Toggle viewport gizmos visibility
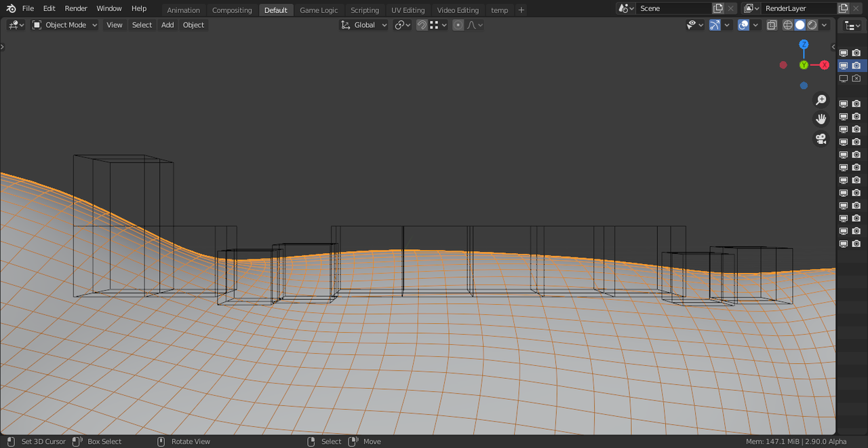Image resolution: width=868 pixels, height=448 pixels. (715, 25)
